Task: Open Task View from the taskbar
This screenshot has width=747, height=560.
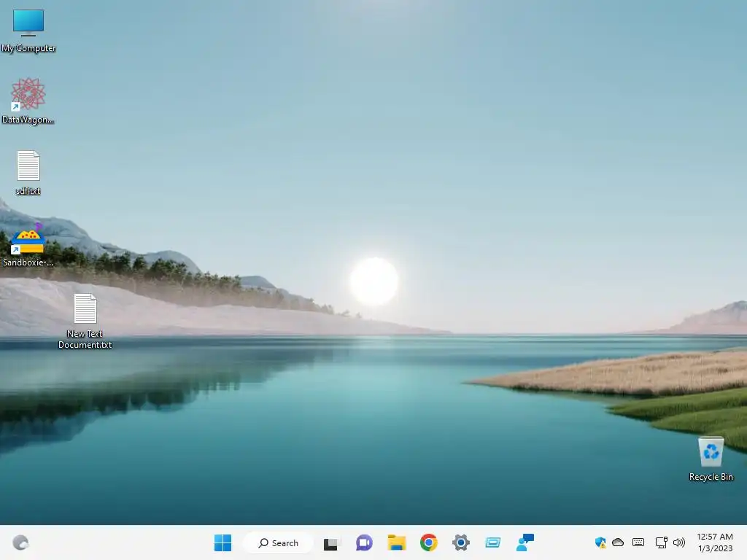Action: point(330,542)
